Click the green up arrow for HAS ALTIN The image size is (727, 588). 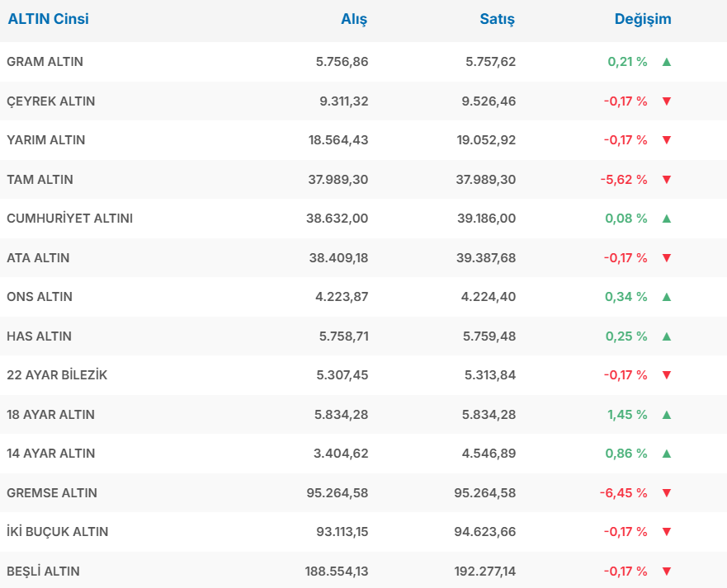coord(667,336)
